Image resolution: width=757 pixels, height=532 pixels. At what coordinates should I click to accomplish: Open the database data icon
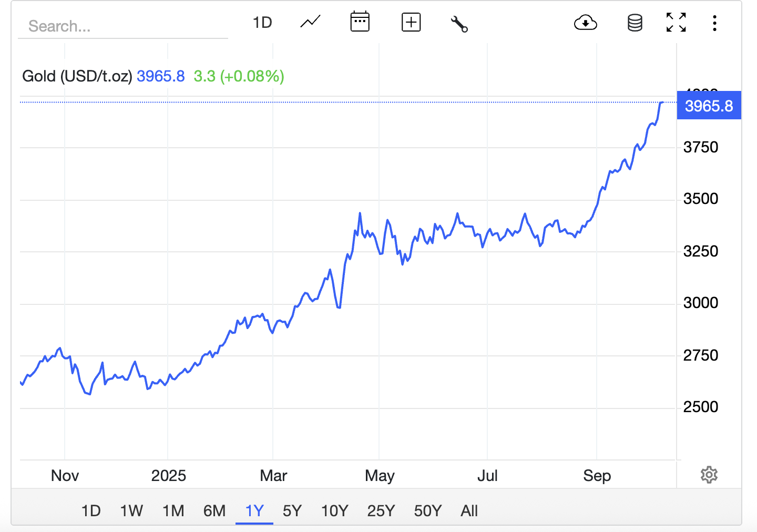[635, 23]
